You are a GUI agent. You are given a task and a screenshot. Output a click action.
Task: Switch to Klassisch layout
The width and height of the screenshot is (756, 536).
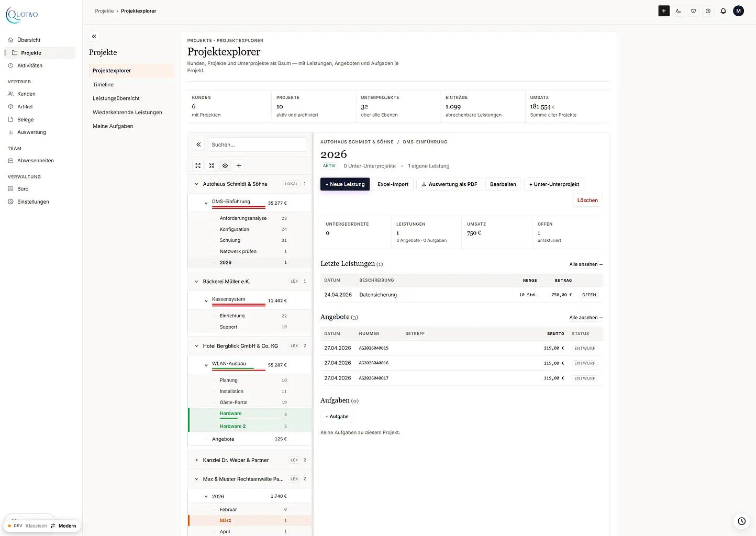coord(36,526)
